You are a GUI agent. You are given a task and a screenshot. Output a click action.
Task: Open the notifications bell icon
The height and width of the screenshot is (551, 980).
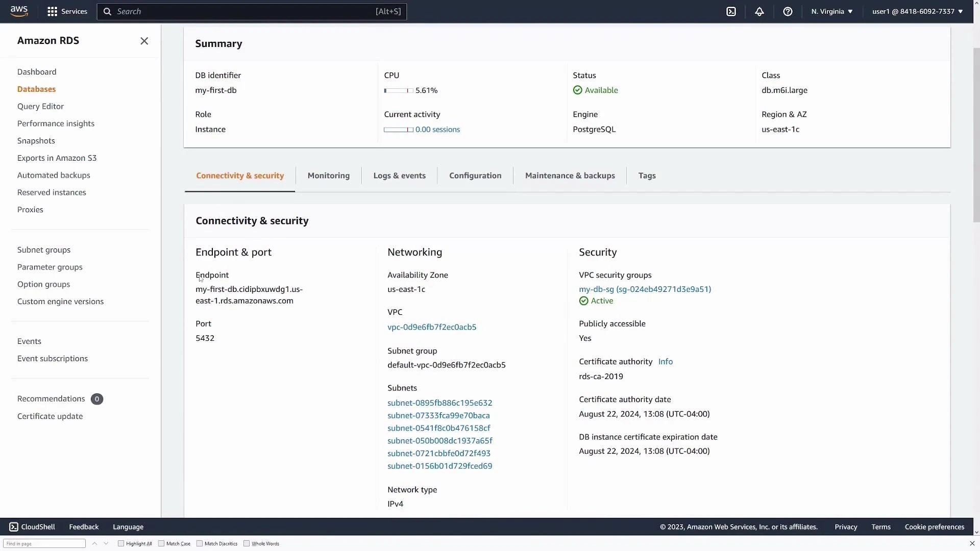coord(759,11)
